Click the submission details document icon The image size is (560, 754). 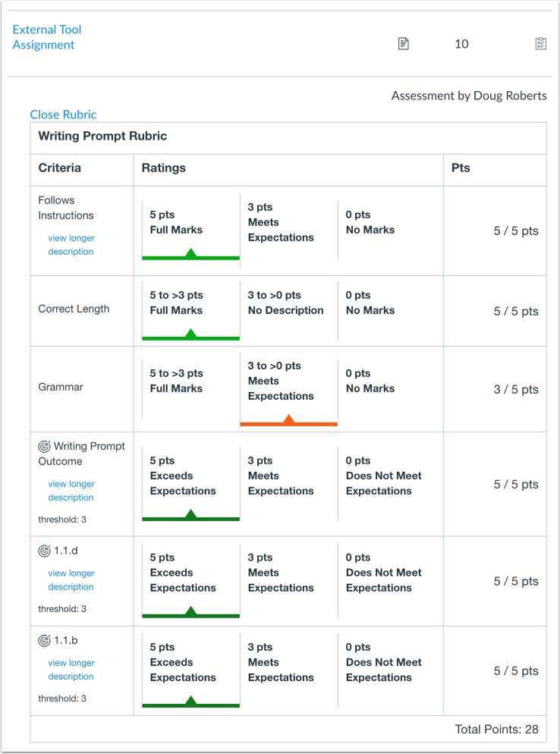click(404, 44)
